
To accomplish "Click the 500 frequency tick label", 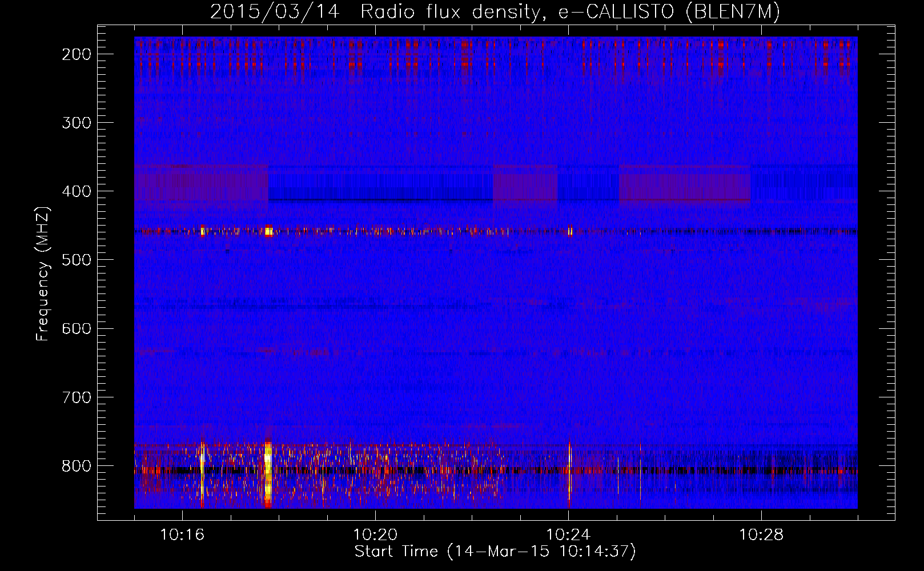I will tap(77, 260).
